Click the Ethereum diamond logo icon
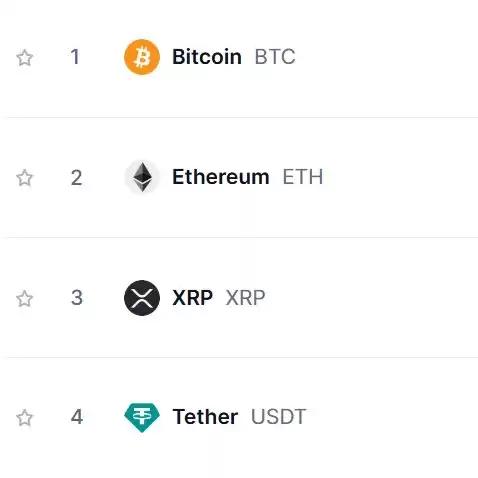Viewport: 478px width, 478px height. pyautogui.click(x=142, y=177)
